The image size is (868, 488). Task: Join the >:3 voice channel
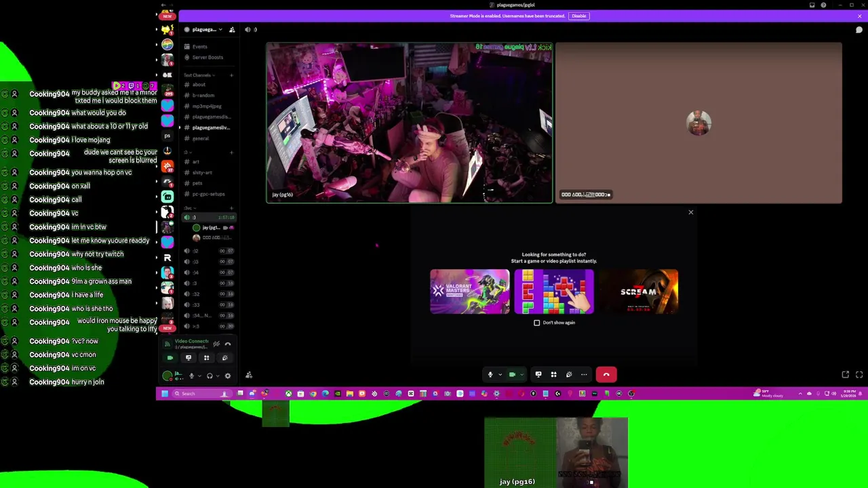point(209,327)
